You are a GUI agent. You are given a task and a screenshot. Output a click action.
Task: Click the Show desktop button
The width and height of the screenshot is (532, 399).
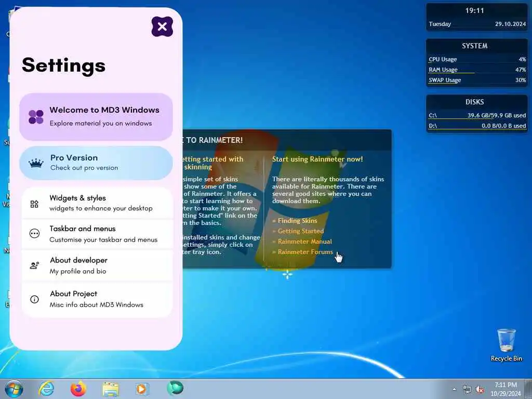pyautogui.click(x=528, y=389)
